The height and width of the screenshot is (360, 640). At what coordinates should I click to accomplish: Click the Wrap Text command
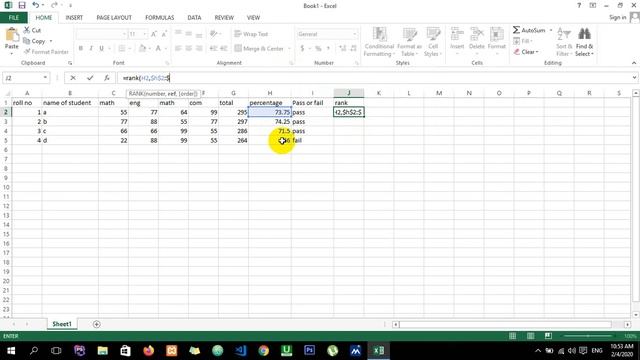(251, 34)
